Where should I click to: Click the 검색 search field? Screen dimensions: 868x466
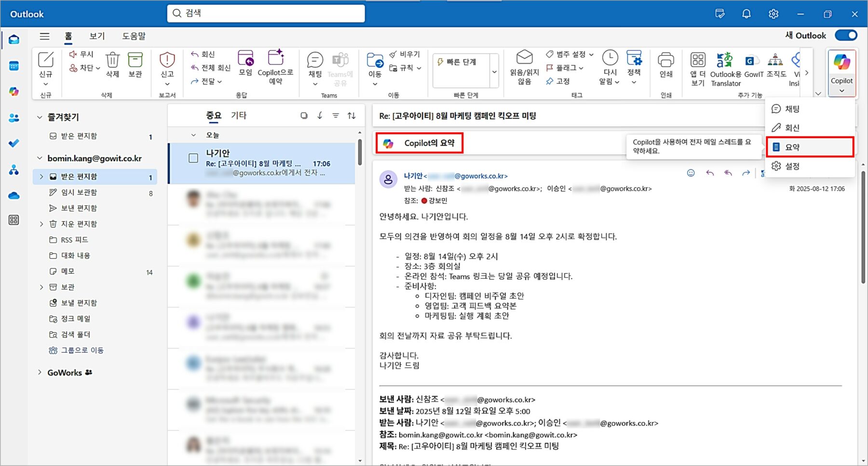266,13
